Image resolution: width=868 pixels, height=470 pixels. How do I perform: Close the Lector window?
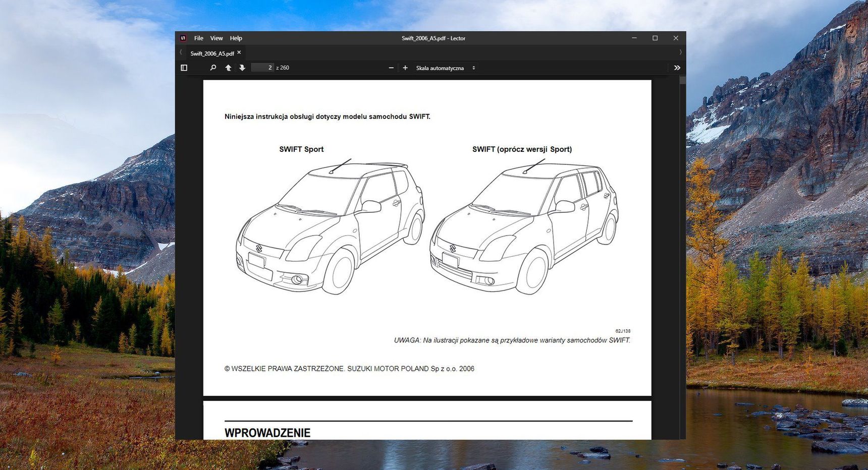[x=676, y=38]
